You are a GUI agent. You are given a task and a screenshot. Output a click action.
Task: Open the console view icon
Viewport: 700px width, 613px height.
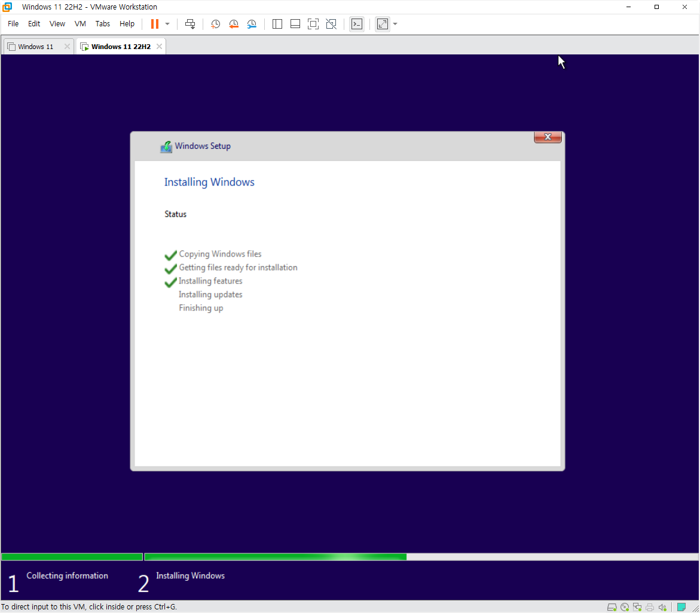[x=357, y=24]
